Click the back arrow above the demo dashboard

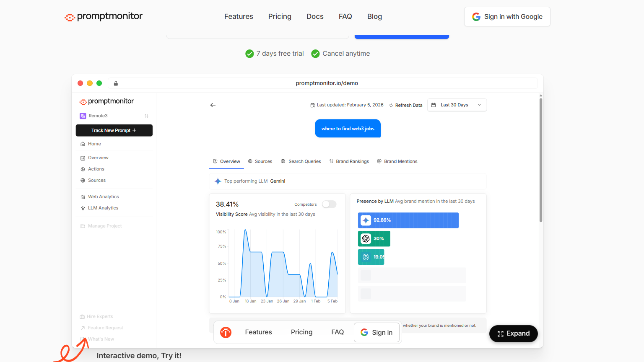click(x=213, y=105)
